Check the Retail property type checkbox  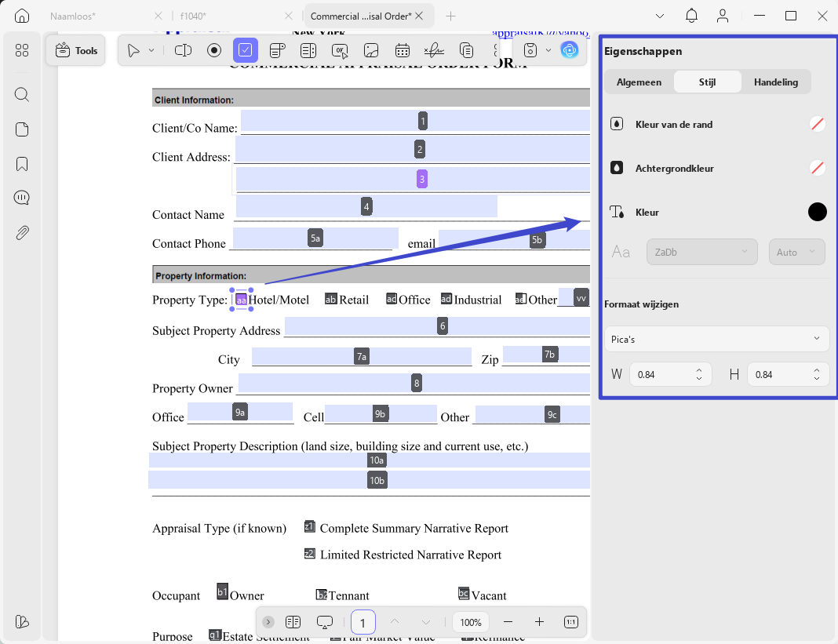[x=331, y=299]
